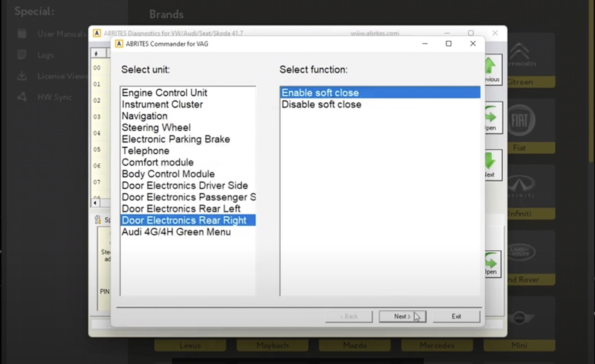595x364 pixels.
Task: Click ABRITES Commander window title icon
Action: pyautogui.click(x=119, y=44)
